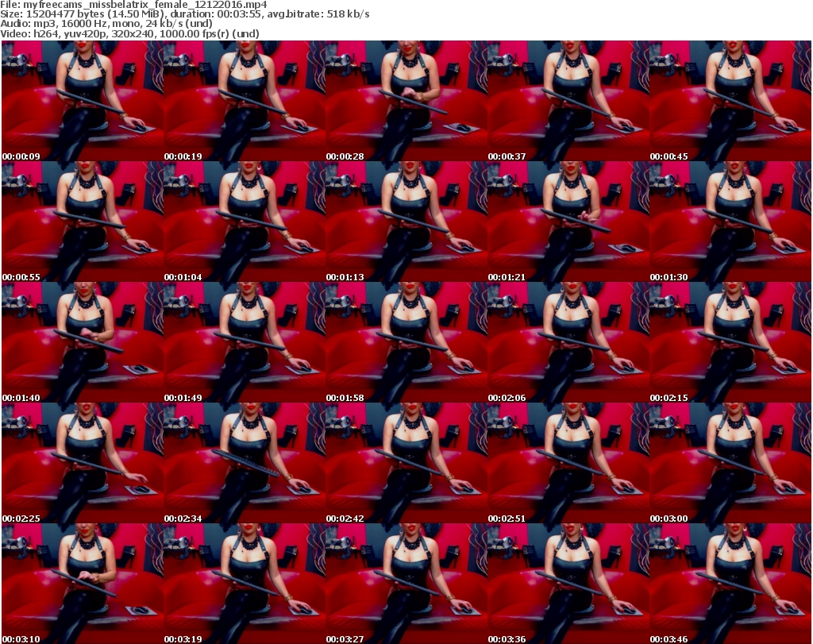
Task: Pick the frame at 00:01:13
Action: pyautogui.click(x=406, y=222)
